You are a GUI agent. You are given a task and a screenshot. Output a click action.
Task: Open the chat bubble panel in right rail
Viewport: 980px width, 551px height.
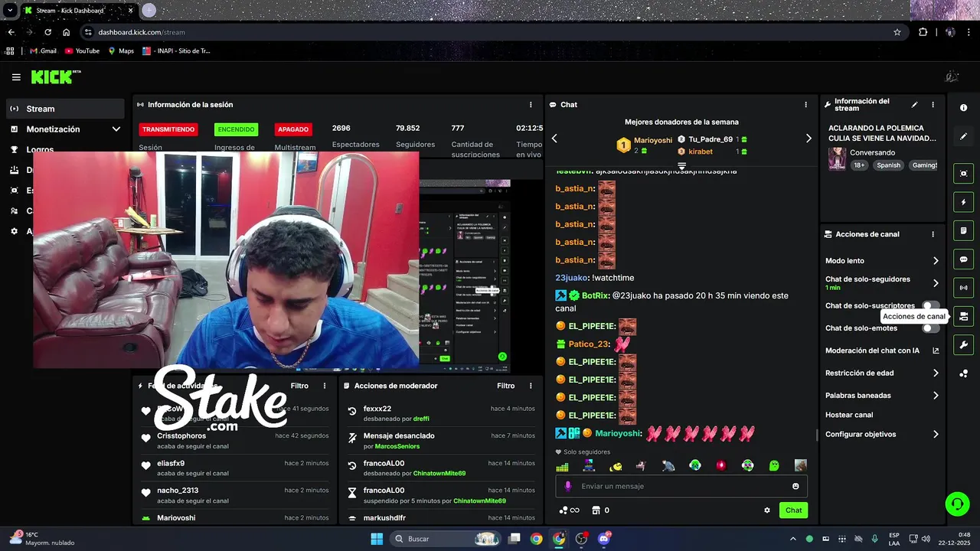click(x=963, y=259)
